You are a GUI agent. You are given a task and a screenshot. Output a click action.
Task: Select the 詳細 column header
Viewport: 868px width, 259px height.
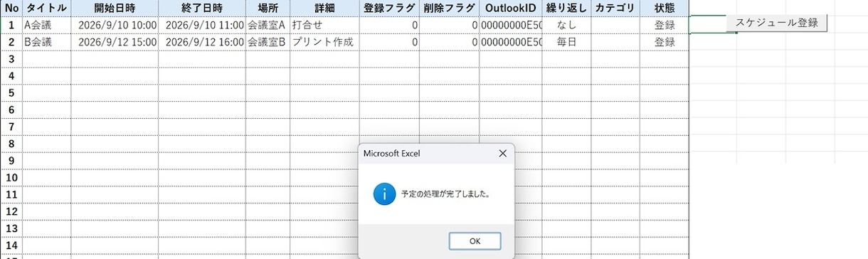(x=324, y=8)
